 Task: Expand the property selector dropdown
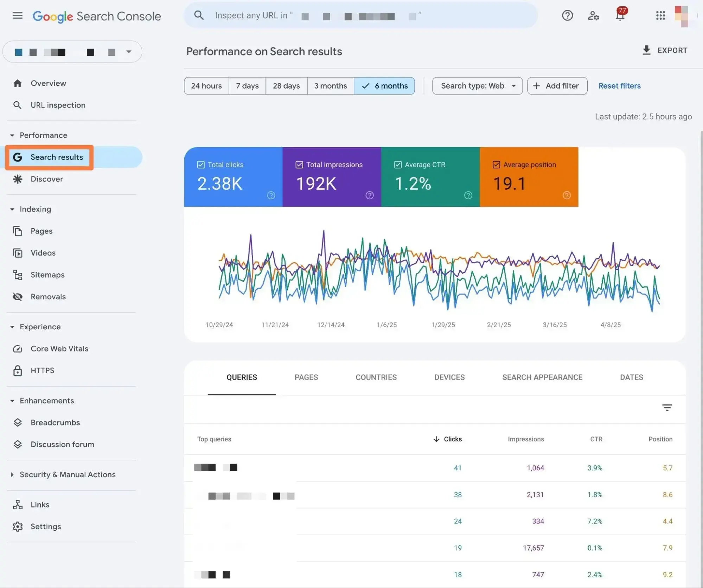tap(128, 52)
